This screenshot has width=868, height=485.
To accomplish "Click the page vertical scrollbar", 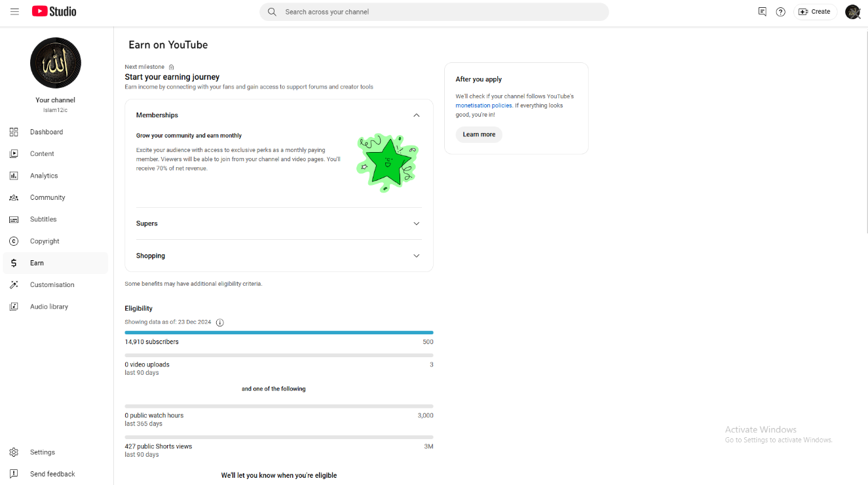I will click(x=867, y=131).
